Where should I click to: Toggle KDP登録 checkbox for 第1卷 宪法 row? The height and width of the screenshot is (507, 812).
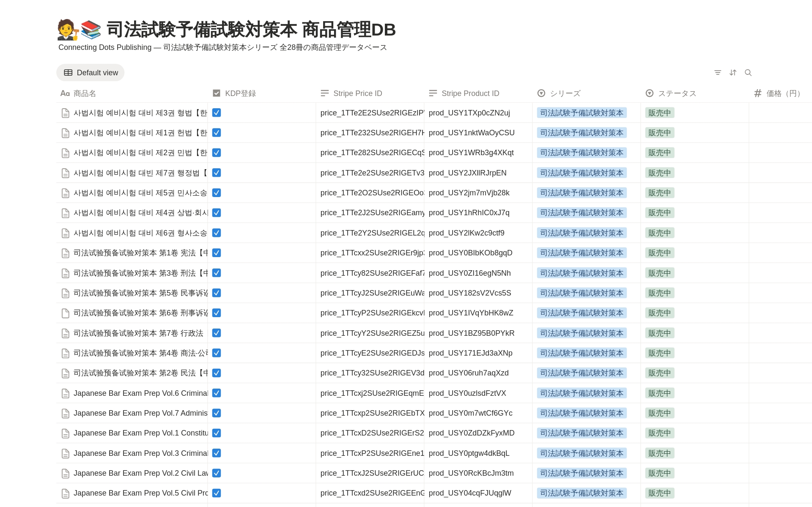(x=217, y=253)
